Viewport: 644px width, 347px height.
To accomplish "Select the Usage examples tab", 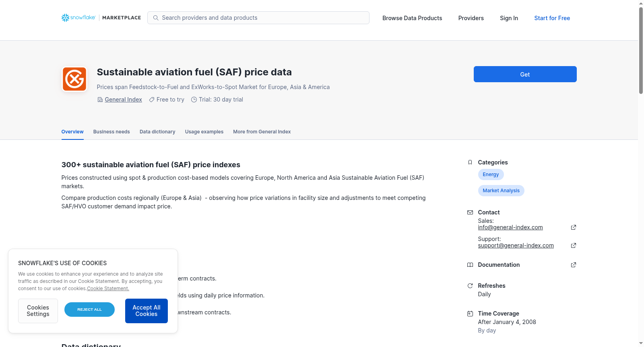I will [x=204, y=132].
